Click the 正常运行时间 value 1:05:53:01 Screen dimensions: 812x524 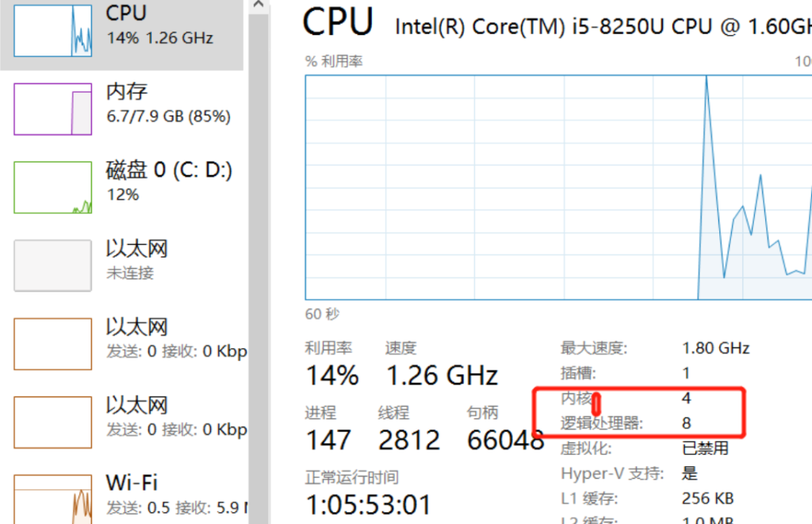pyautogui.click(x=369, y=505)
